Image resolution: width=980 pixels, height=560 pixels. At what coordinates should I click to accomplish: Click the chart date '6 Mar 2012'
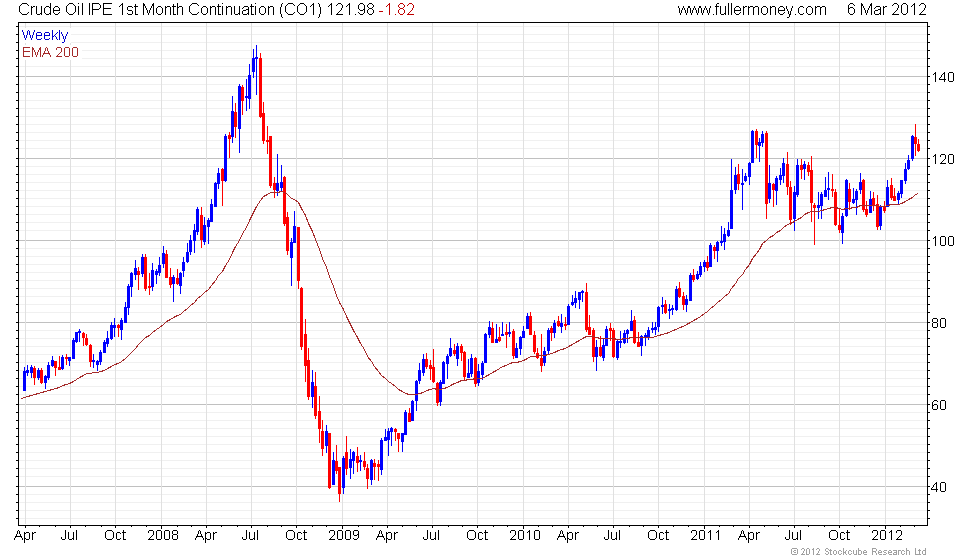click(886, 9)
